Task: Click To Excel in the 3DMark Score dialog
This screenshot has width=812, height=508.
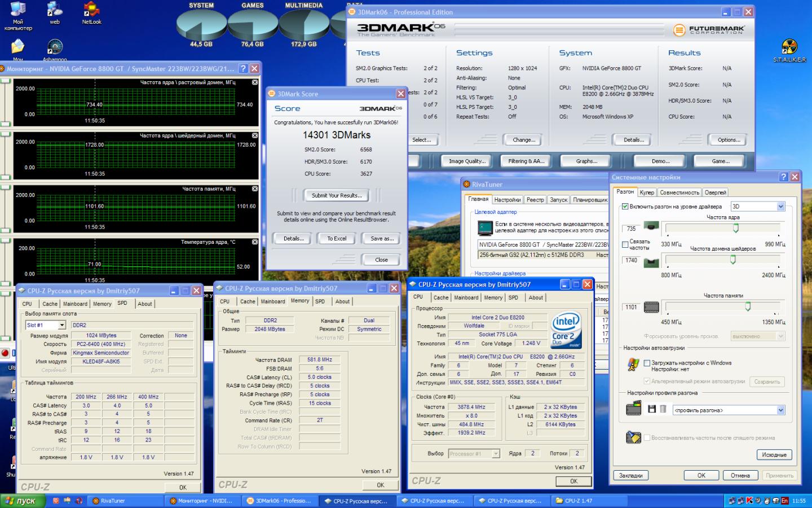Action: point(337,238)
